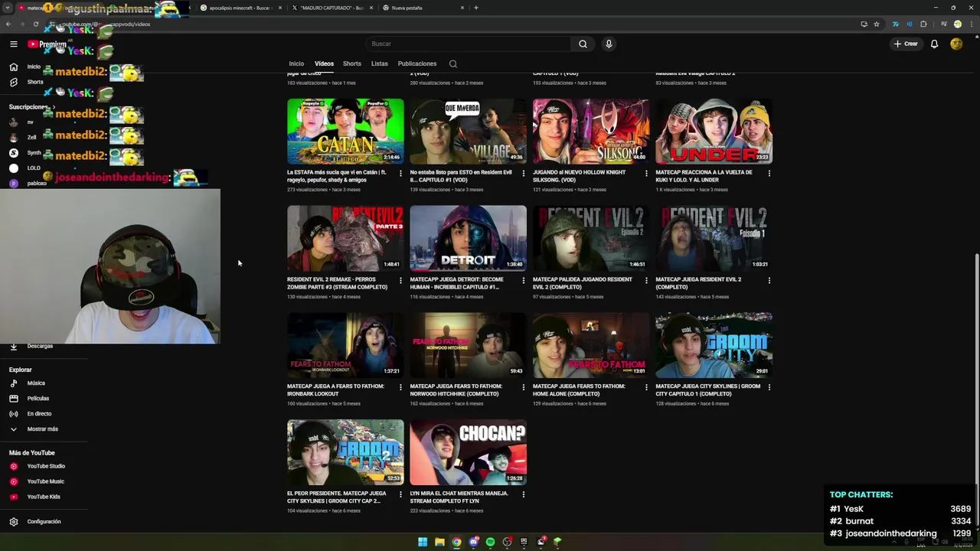Screen dimensions: 980x551
Task: Click the search magnifier button
Action: 583,44
